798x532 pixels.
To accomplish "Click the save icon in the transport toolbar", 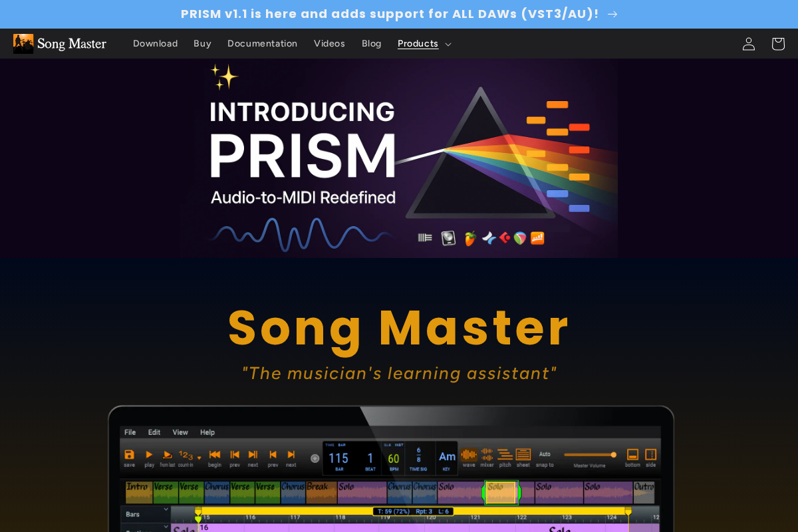I will (x=129, y=455).
